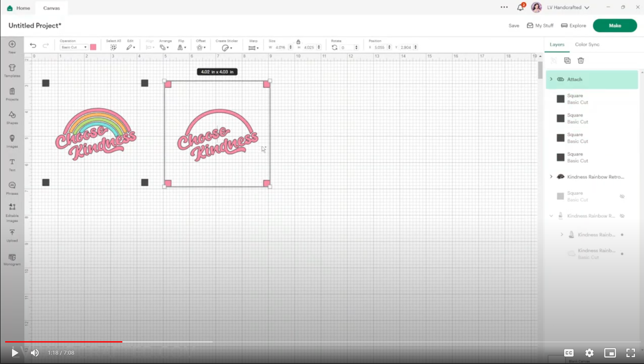Screen dimensions: 644x364
Task: Switch to the Color Sync tab
Action: [x=587, y=45]
